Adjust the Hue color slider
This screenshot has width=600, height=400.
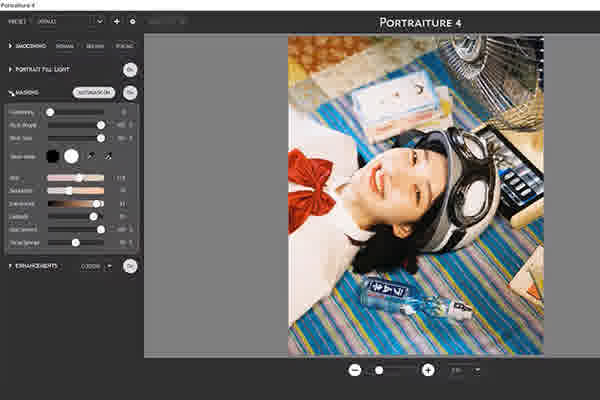75,178
